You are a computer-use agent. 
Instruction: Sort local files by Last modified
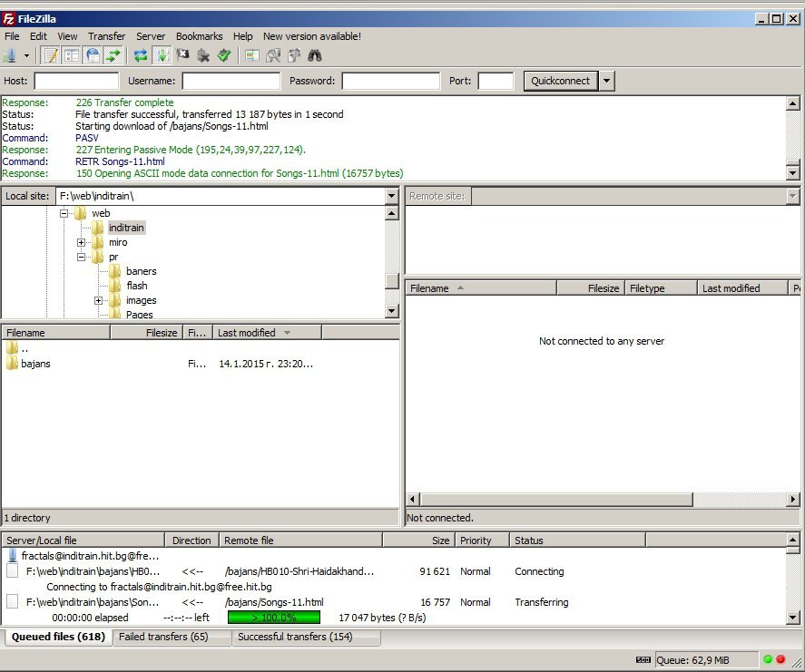click(x=267, y=333)
